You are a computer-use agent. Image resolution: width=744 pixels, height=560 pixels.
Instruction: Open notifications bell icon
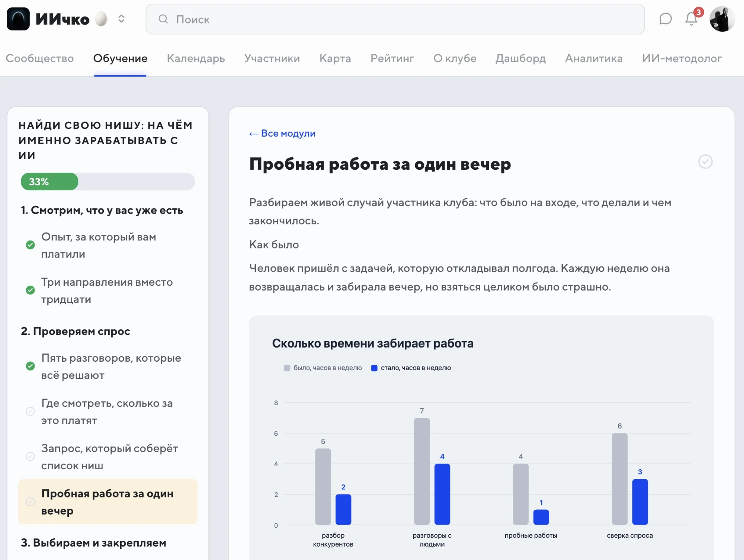coord(692,19)
